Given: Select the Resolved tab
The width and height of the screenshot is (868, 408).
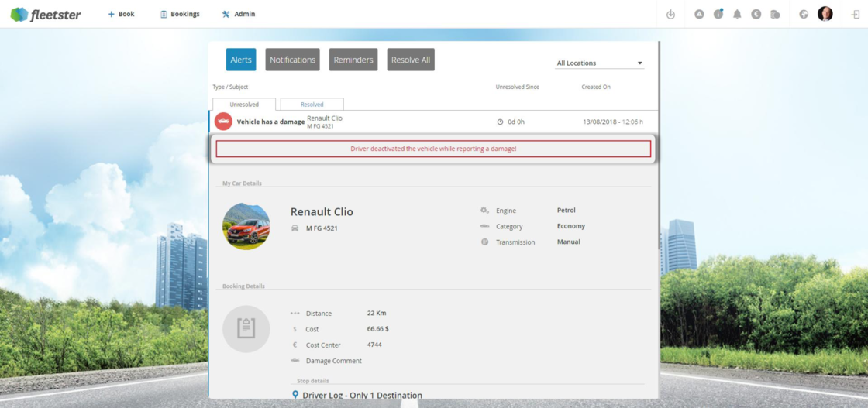Looking at the screenshot, I should pyautogui.click(x=312, y=104).
